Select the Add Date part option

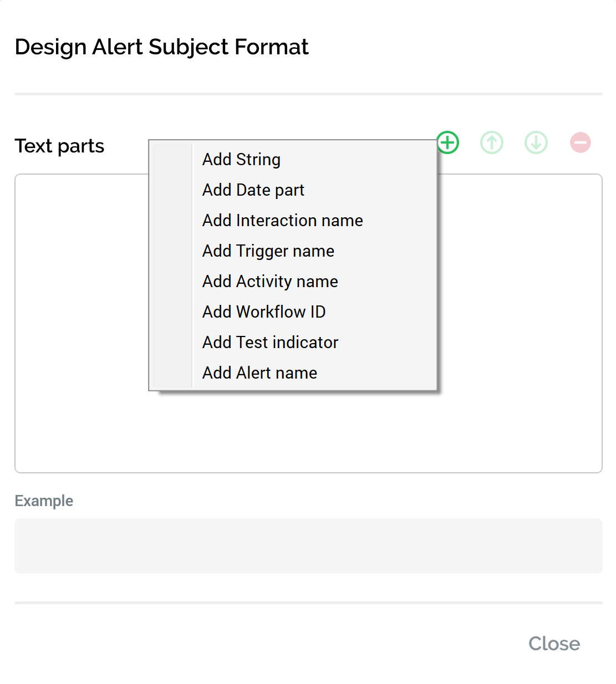253,190
